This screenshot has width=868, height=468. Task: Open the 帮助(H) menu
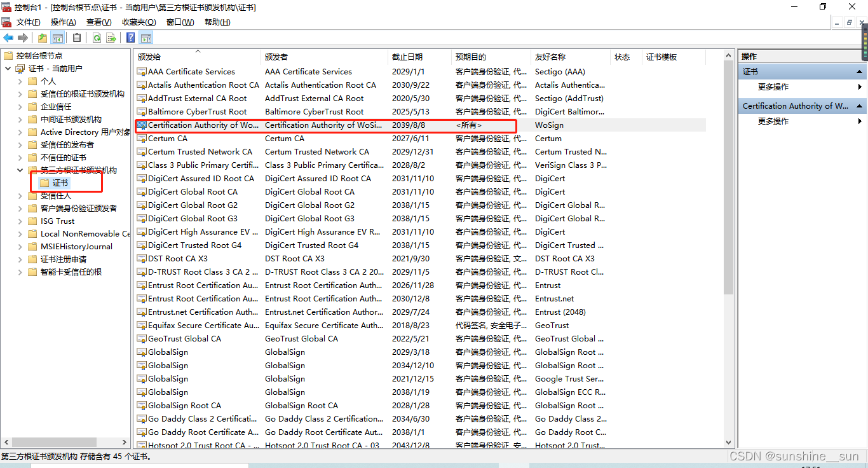[x=217, y=22]
